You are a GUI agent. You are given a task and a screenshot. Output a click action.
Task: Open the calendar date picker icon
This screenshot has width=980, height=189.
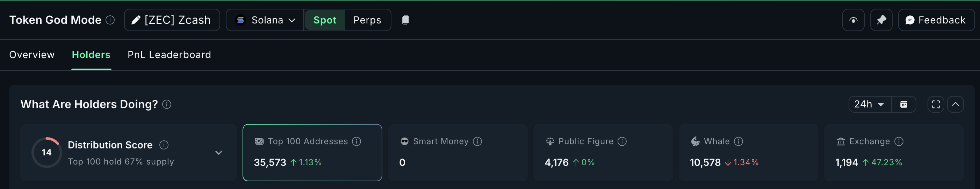coord(903,104)
